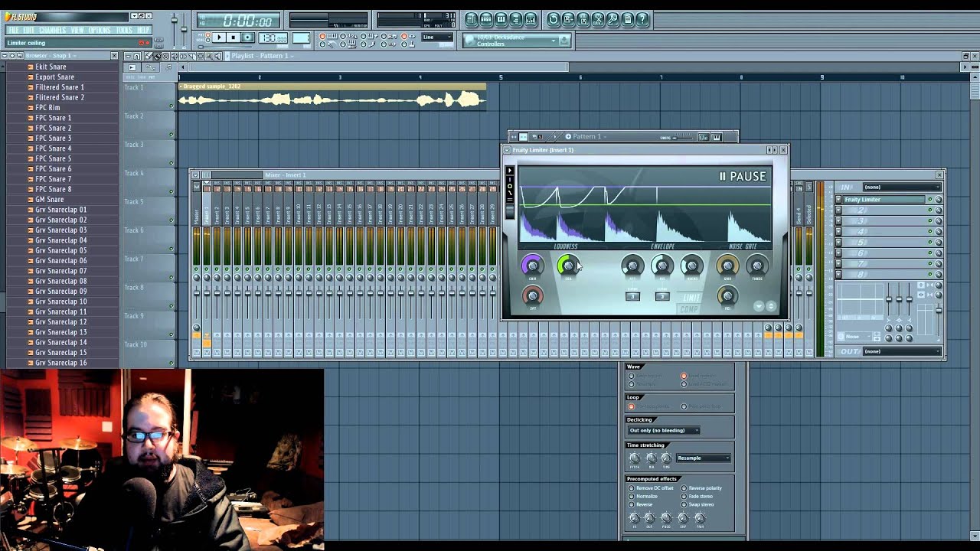
Task: Show the Step Sequencer from top toolbar
Action: coord(486,19)
